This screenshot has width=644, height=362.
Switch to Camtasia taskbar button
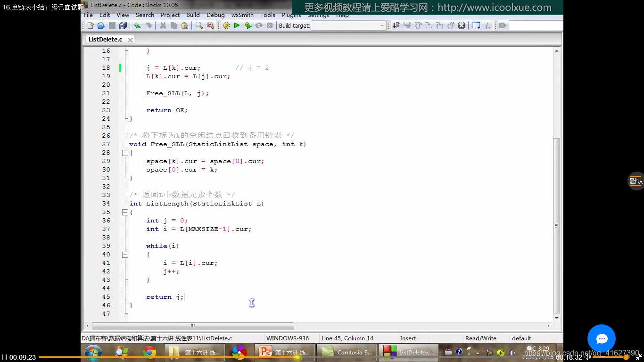tap(347, 352)
